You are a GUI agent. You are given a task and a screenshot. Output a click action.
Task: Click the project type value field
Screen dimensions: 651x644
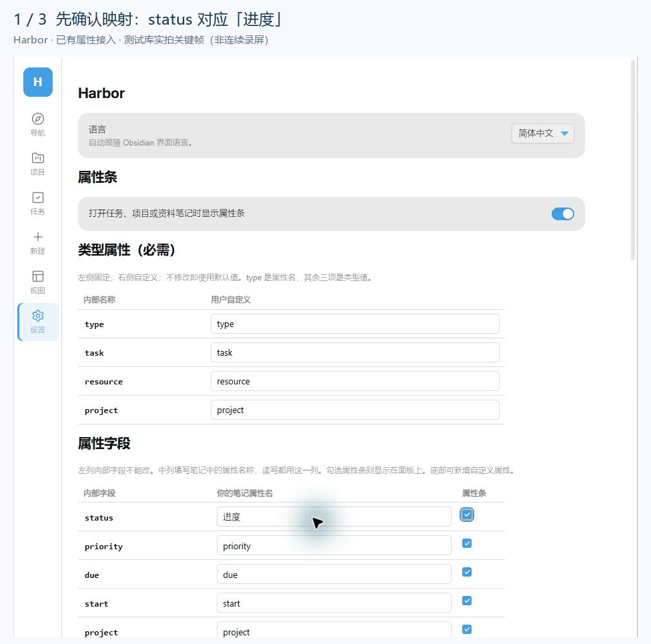point(355,410)
